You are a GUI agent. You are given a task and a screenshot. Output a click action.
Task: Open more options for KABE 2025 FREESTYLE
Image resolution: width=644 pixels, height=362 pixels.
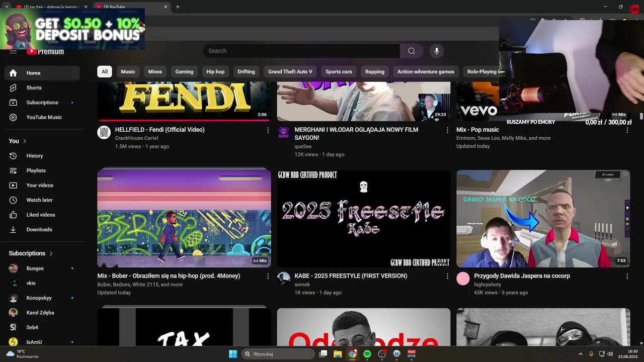[x=447, y=277]
